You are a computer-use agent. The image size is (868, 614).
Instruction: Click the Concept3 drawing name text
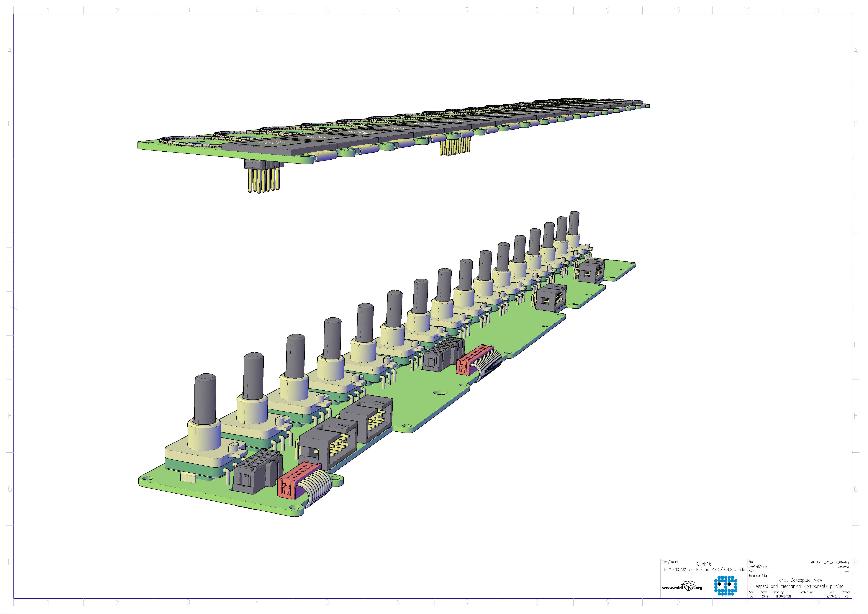[843, 567]
